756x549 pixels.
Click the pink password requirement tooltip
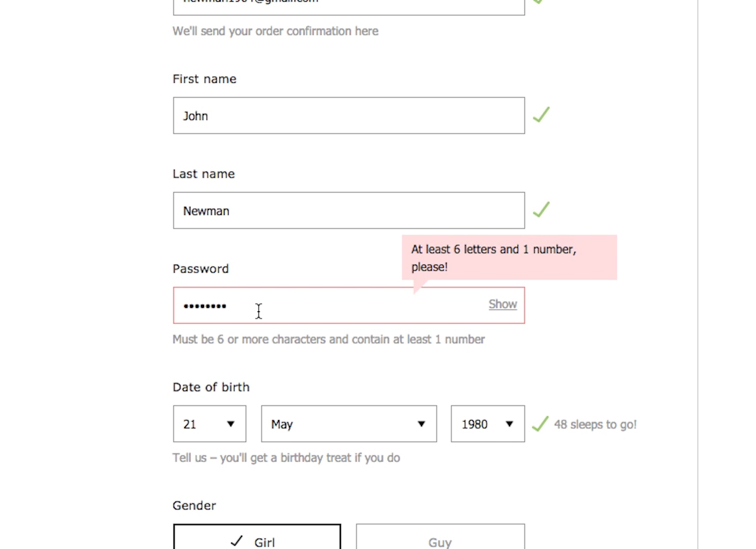point(509,258)
